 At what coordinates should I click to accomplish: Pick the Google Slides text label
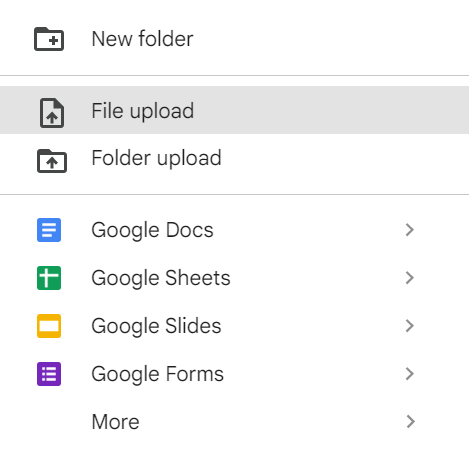(156, 326)
